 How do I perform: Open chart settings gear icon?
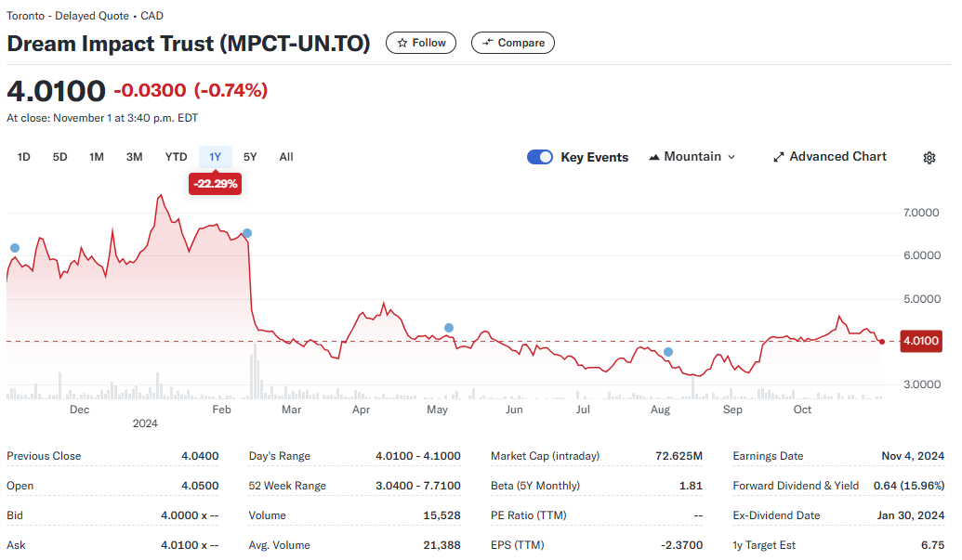929,158
